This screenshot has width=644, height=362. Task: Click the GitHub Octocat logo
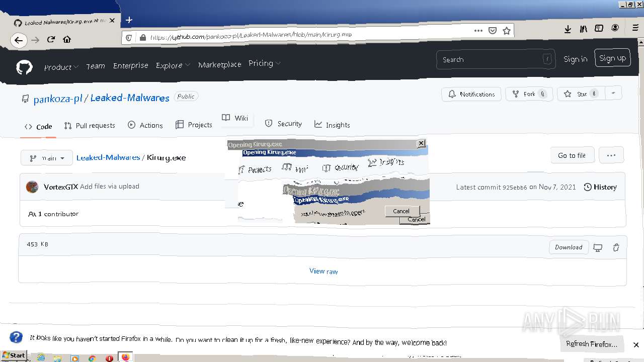24,67
